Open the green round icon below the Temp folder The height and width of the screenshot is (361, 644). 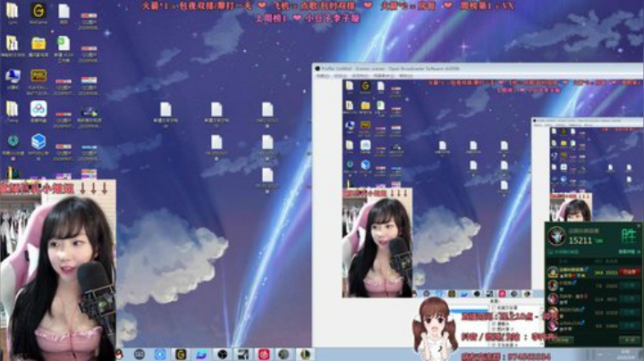coord(13,146)
